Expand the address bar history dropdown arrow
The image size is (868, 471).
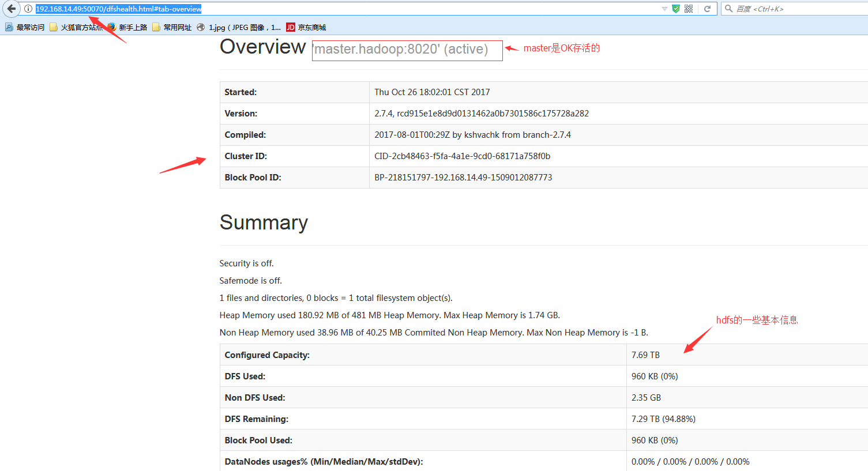(x=664, y=9)
